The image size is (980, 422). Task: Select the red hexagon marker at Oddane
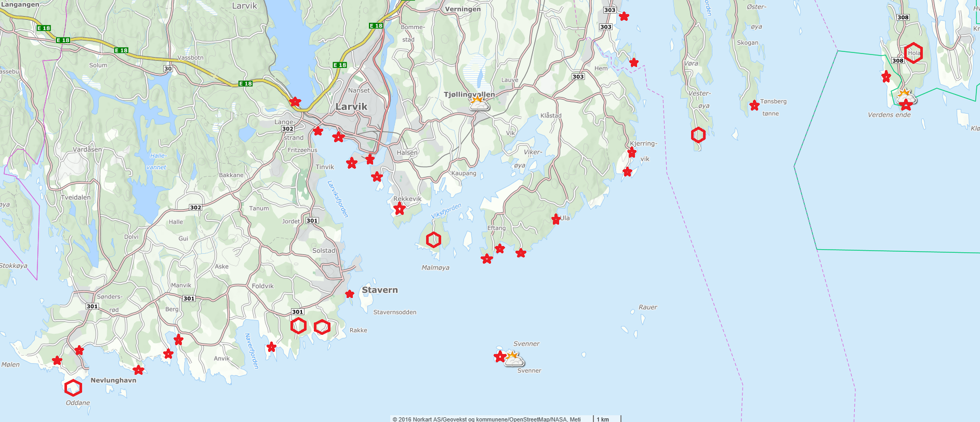[73, 387]
